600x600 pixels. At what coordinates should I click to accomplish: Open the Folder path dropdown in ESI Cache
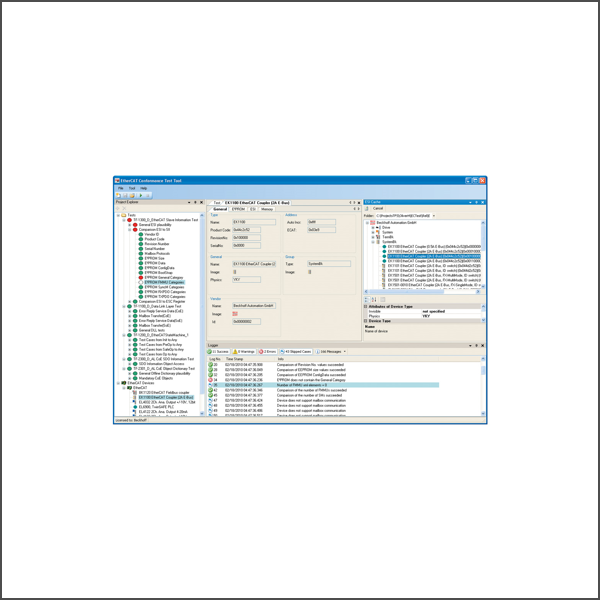pyautogui.click(x=434, y=216)
